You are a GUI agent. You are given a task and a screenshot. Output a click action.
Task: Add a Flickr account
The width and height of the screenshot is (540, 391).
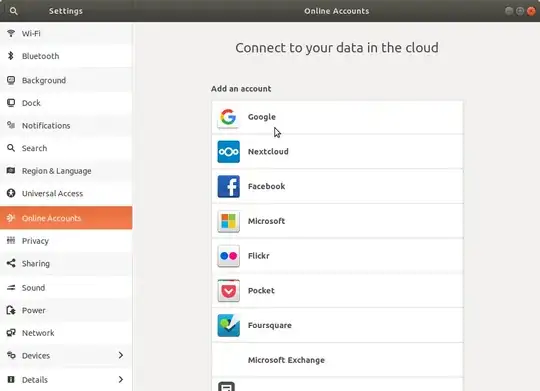[338, 256]
